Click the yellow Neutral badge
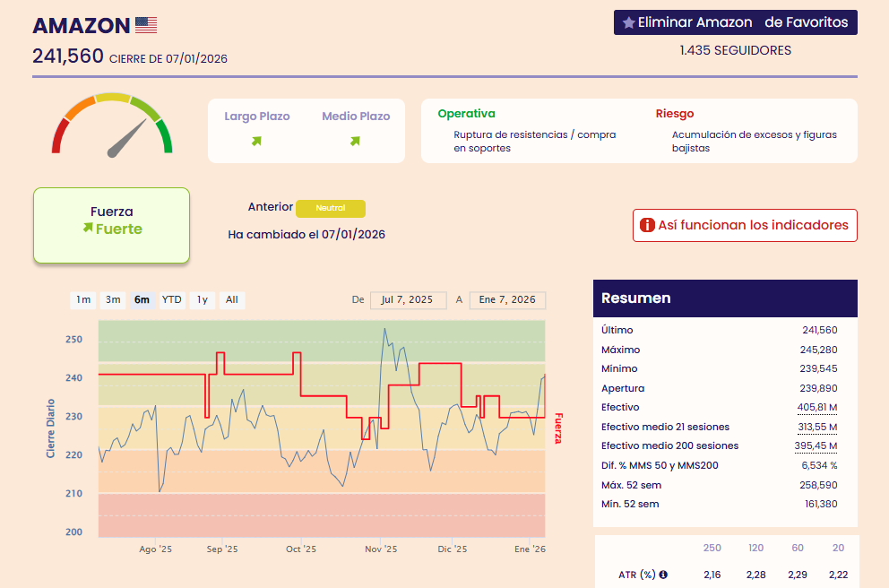The width and height of the screenshot is (889, 588). tap(331, 208)
